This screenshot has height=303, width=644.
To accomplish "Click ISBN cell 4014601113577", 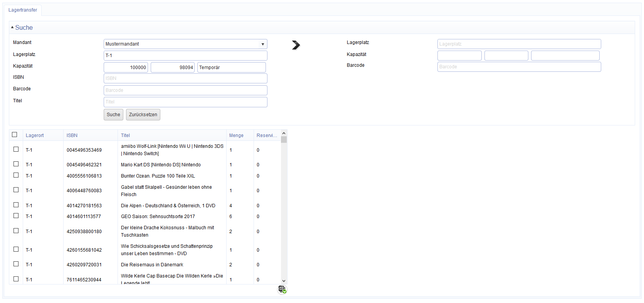I will click(x=84, y=217).
